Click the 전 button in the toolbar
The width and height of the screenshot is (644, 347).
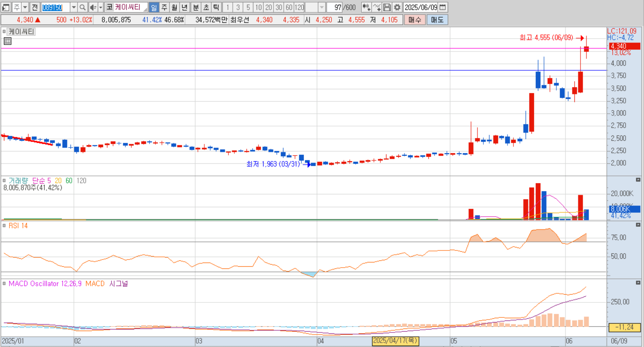[x=35, y=7]
